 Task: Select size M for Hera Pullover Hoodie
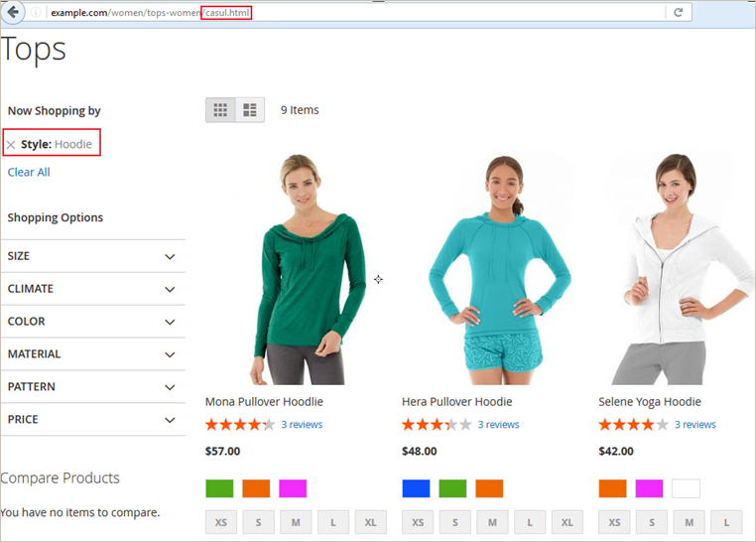[x=491, y=522]
